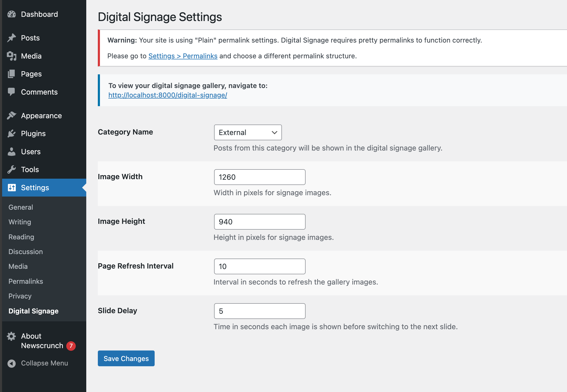Click the Users person icon
Viewport: 567px width, 392px height.
click(x=12, y=152)
